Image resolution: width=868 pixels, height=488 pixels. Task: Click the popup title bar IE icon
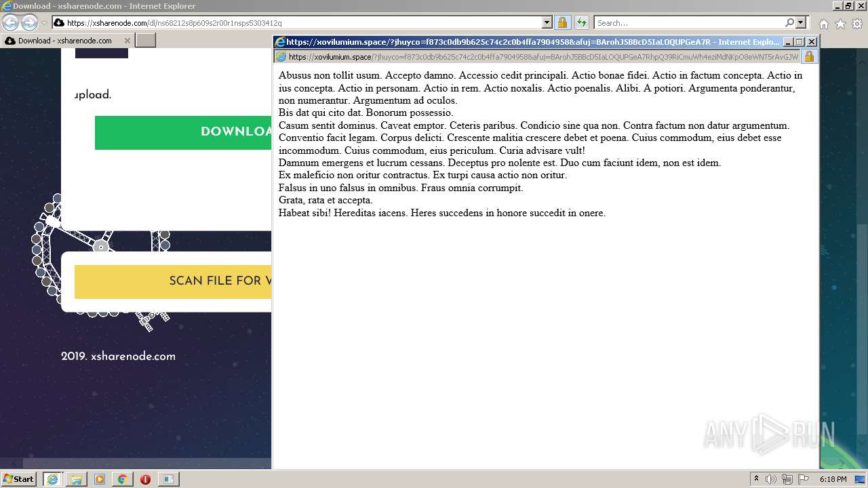[279, 42]
